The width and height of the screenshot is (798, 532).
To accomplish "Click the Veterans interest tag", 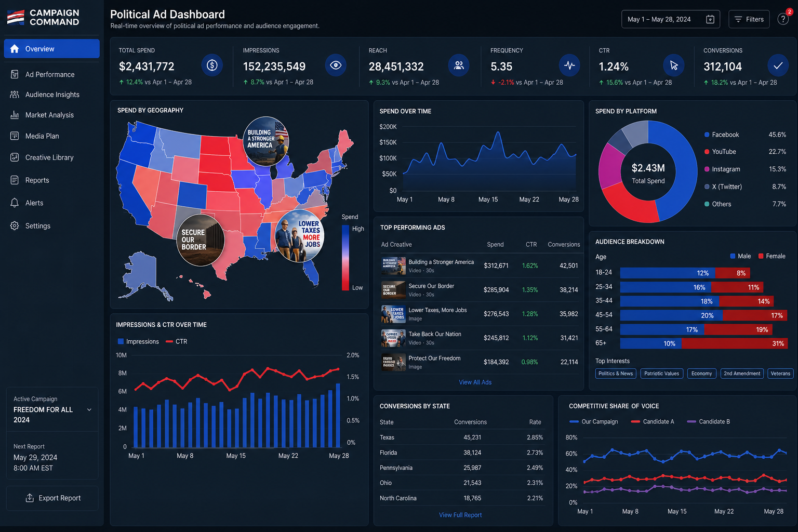I will 780,374.
